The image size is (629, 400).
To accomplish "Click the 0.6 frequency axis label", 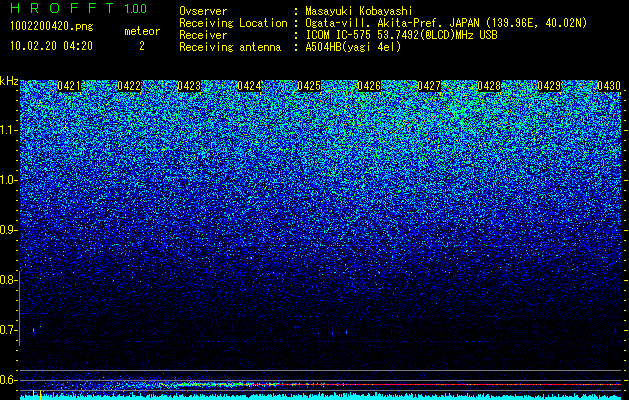I will (8, 380).
